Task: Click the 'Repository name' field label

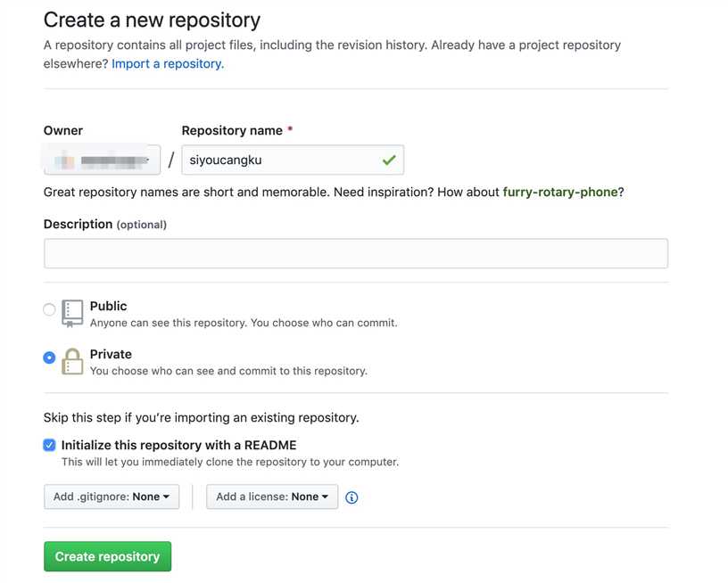Action: (x=232, y=131)
